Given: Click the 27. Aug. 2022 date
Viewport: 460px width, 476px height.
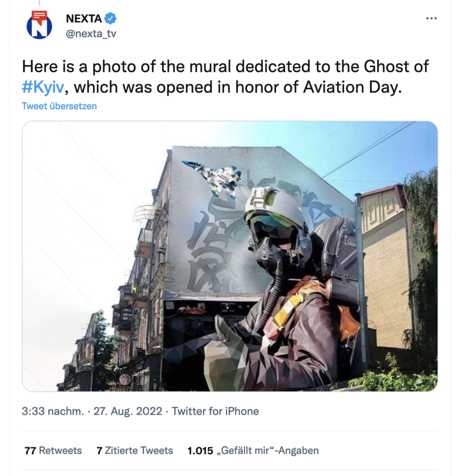Looking at the screenshot, I should pyautogui.click(x=127, y=411).
